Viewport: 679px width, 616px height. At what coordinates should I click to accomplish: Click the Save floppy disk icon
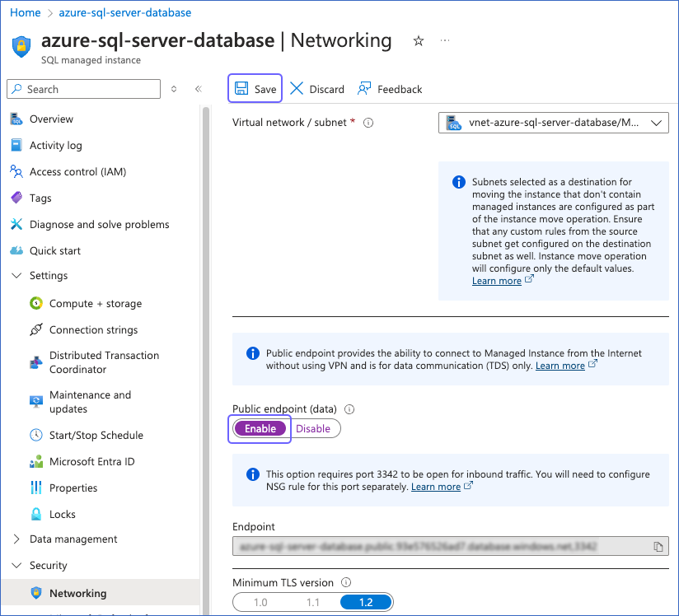click(241, 88)
